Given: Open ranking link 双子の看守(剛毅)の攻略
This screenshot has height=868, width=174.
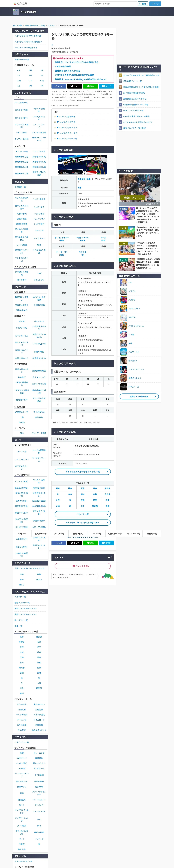Looking at the screenshot, I should [x=134, y=93].
